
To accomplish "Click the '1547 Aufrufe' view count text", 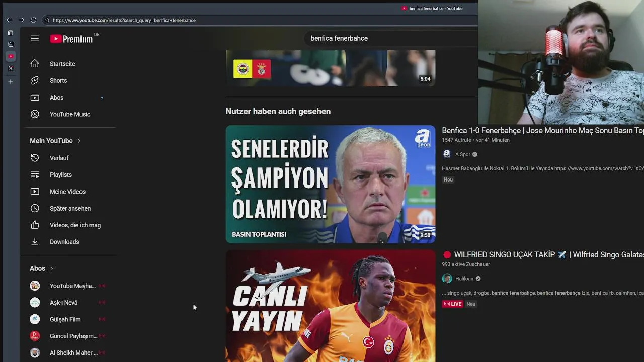I will [x=456, y=140].
